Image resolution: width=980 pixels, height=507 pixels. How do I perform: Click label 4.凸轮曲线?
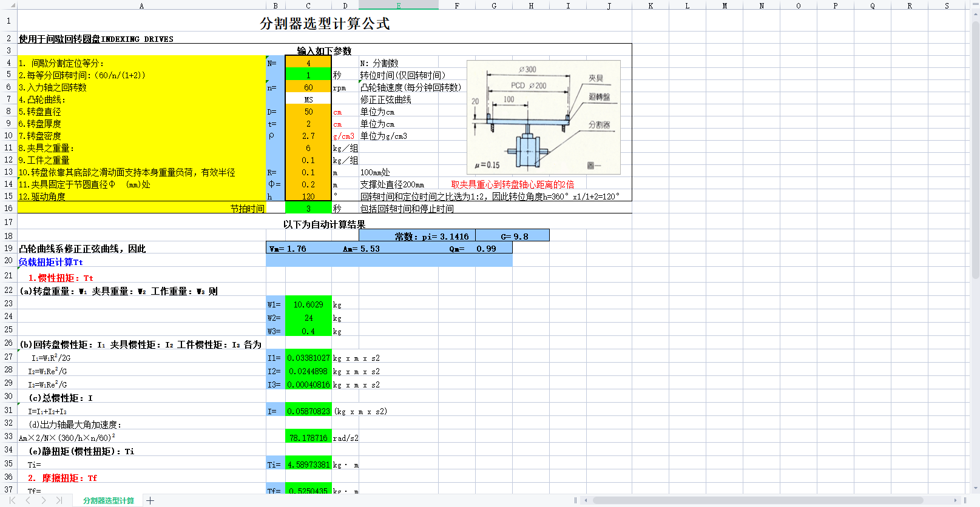pos(42,99)
